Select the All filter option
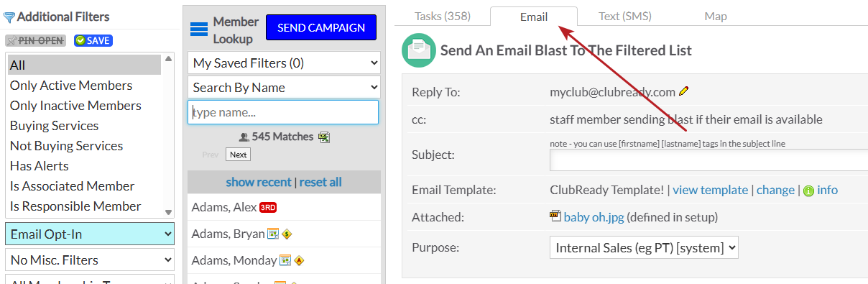This screenshot has width=868, height=284. pos(85,65)
